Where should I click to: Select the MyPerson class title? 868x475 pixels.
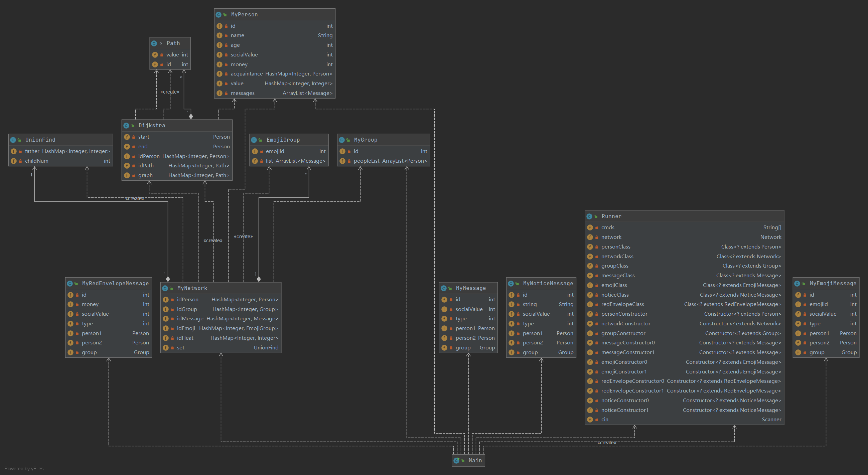click(244, 15)
